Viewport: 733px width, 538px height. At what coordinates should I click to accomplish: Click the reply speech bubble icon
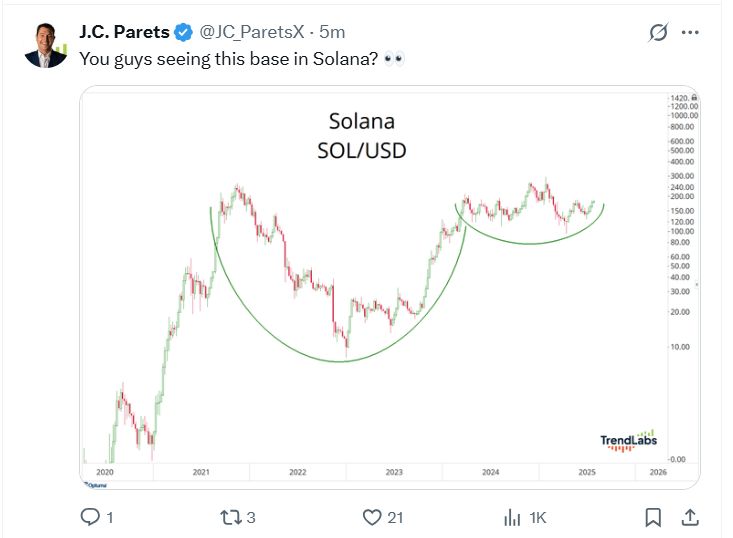(89, 517)
